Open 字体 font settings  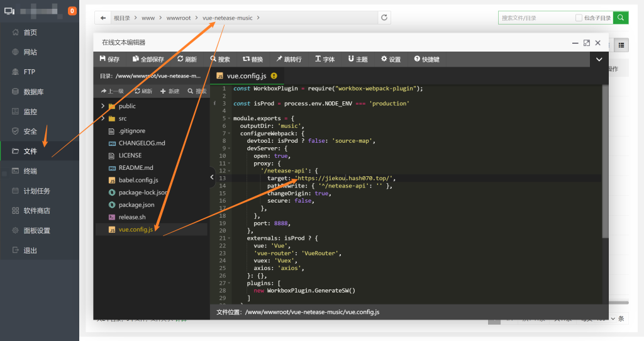tap(325, 59)
